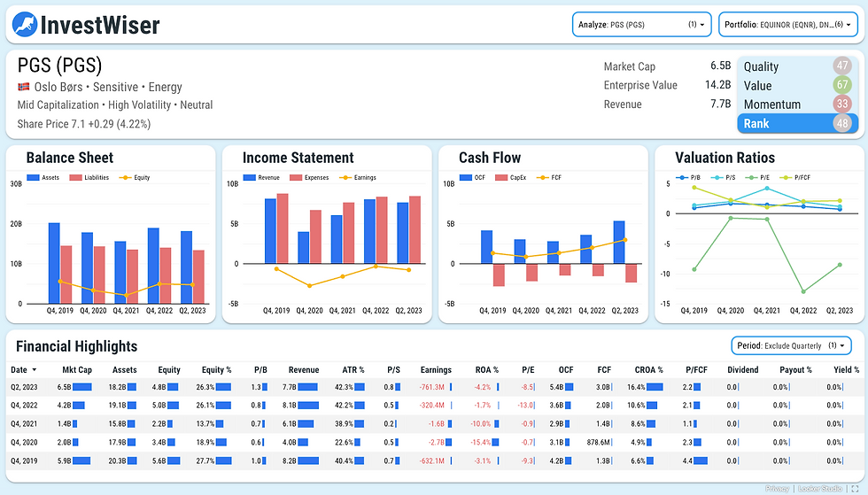868x495 pixels.
Task: Toggle P/E legend in Valuation Ratios
Action: pyautogui.click(x=758, y=178)
